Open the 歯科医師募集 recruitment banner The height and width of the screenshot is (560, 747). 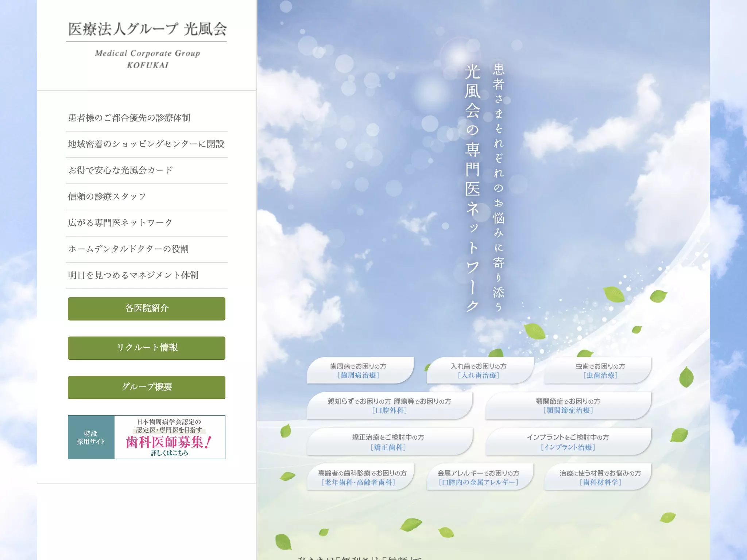147,437
